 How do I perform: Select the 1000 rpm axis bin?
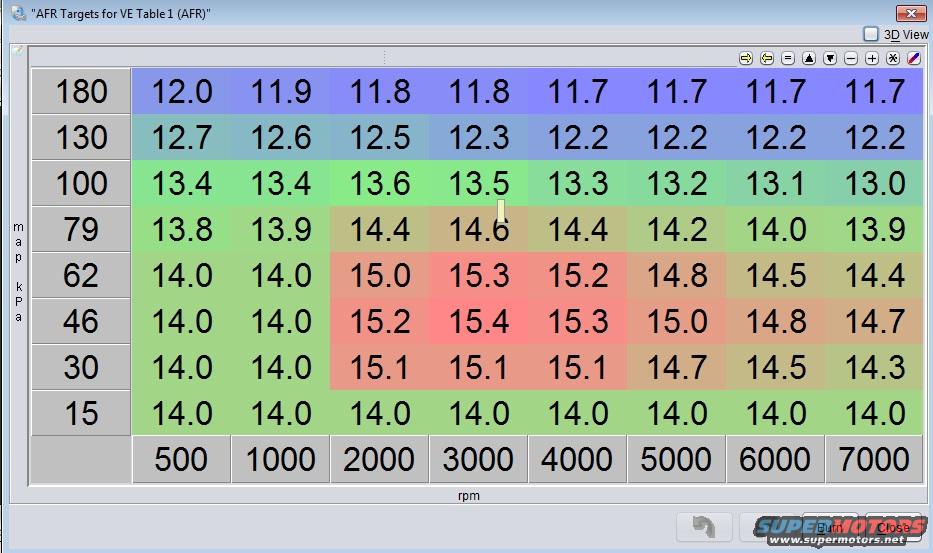[x=280, y=459]
